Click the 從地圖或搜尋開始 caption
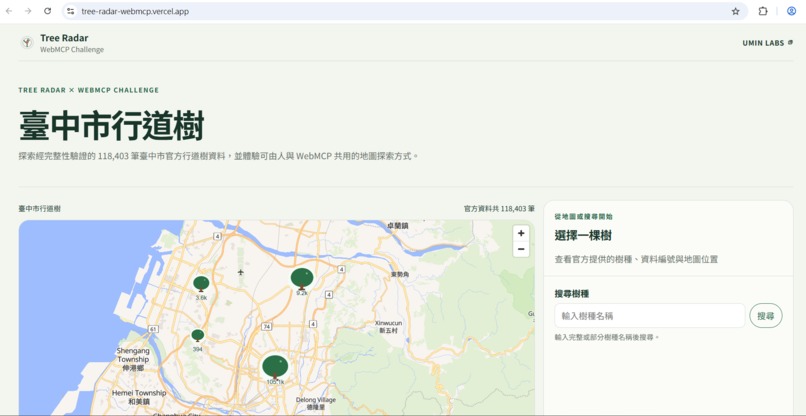Image resolution: width=806 pixels, height=416 pixels. [x=583, y=216]
